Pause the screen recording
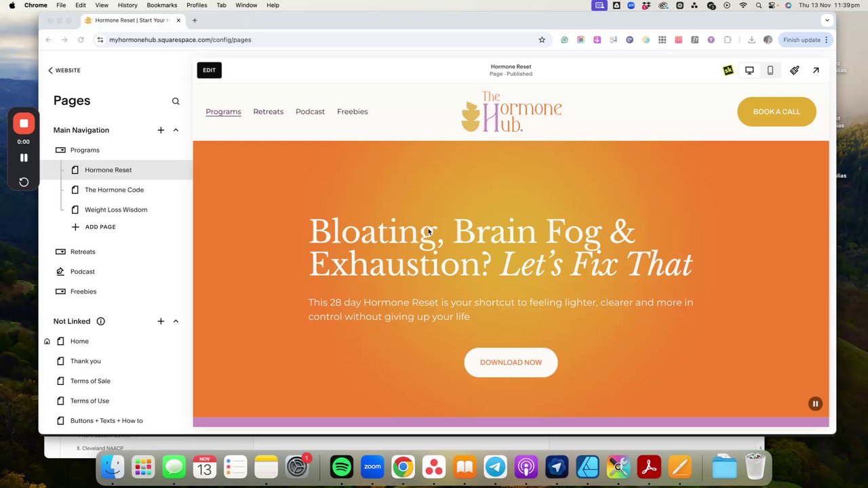The height and width of the screenshot is (488, 868). (x=24, y=158)
